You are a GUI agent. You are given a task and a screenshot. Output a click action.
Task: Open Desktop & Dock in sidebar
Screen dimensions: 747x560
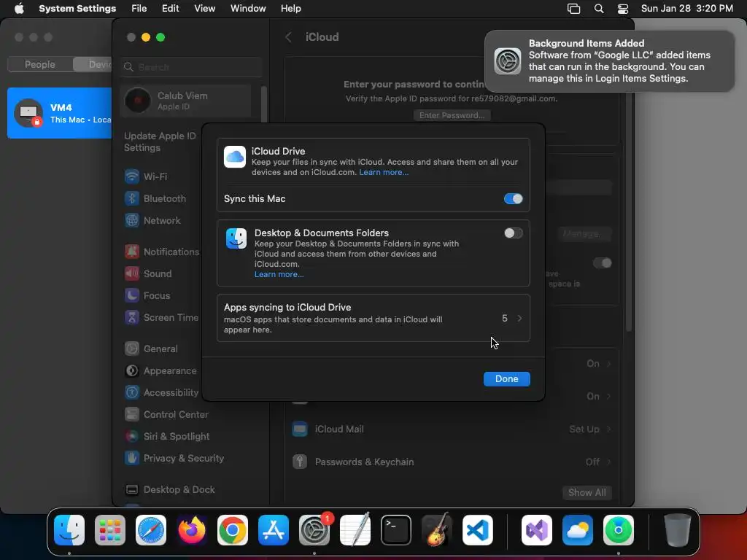pos(169,490)
